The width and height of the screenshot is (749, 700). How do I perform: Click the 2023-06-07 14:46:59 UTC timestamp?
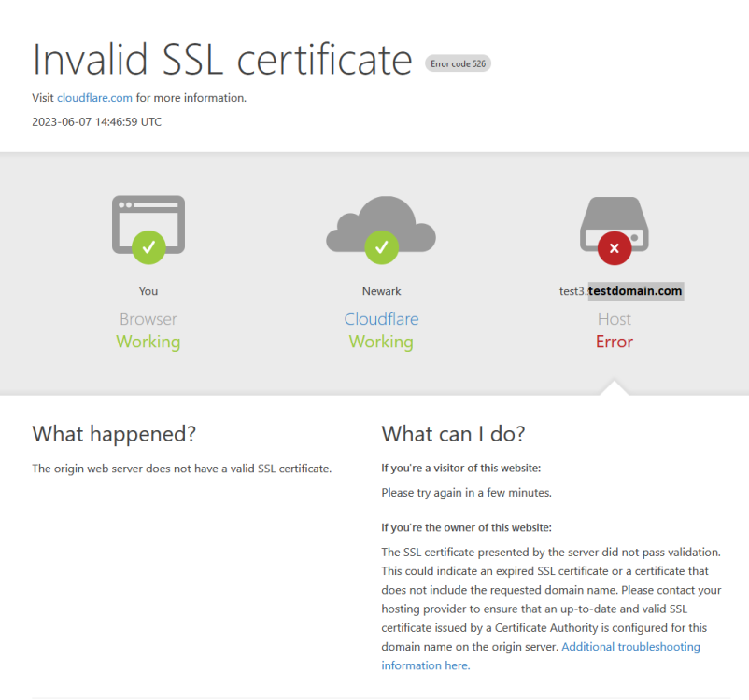[x=96, y=121]
